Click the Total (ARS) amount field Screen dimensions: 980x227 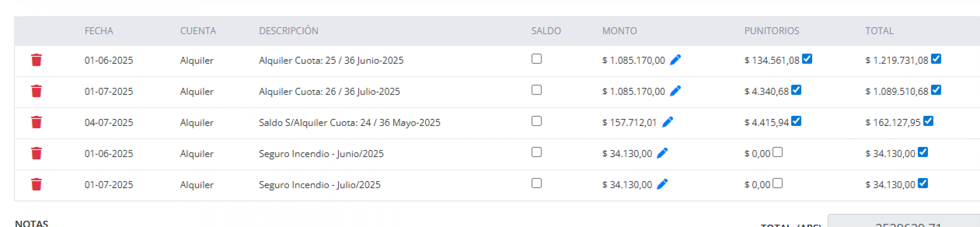click(x=904, y=221)
